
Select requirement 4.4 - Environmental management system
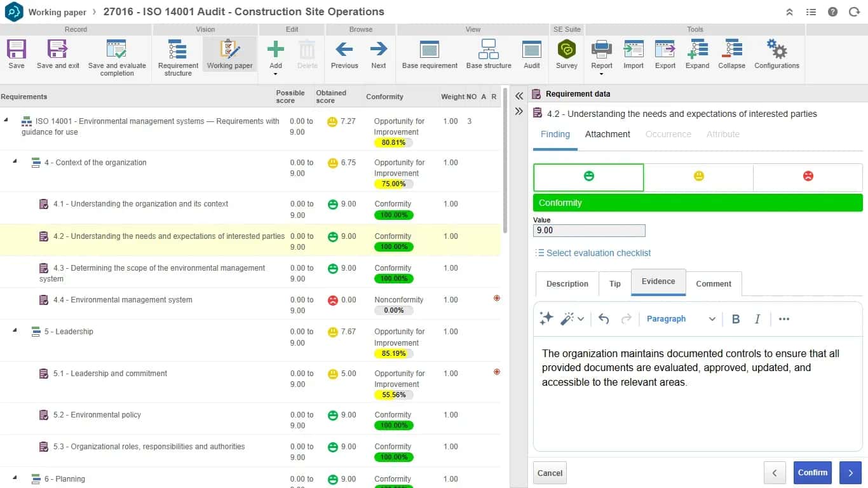coord(123,300)
